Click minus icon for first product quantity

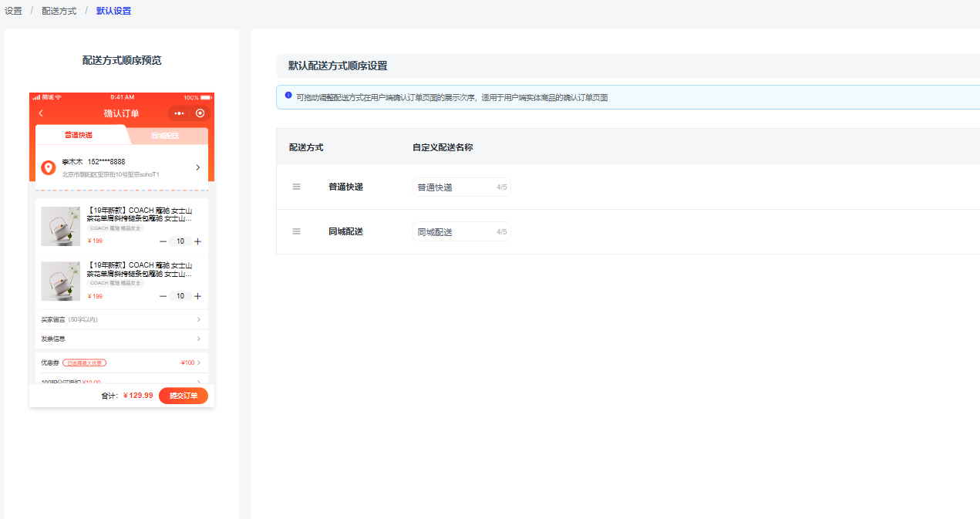tap(163, 241)
